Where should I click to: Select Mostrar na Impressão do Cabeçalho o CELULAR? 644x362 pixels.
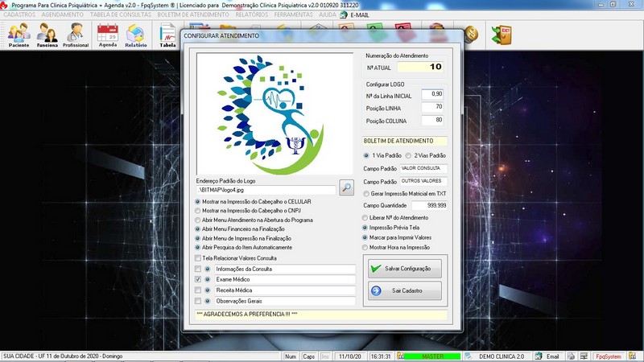point(253,202)
